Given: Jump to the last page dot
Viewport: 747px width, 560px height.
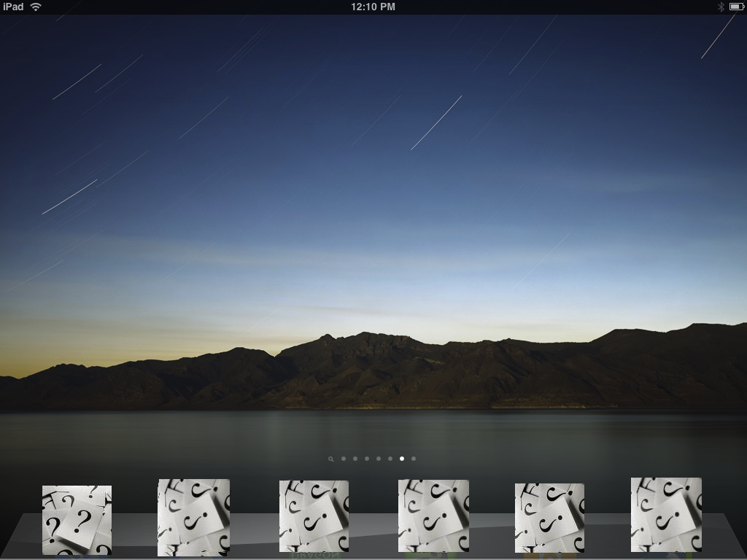Looking at the screenshot, I should tap(414, 459).
